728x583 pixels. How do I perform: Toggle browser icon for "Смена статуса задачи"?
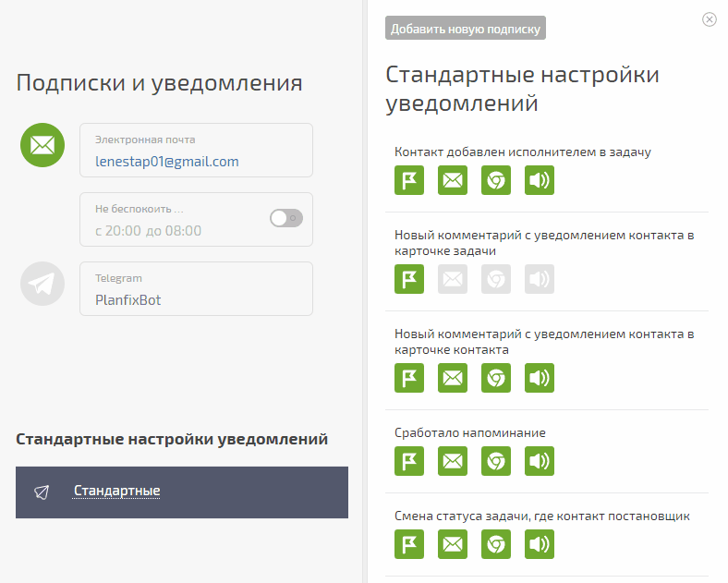click(496, 544)
